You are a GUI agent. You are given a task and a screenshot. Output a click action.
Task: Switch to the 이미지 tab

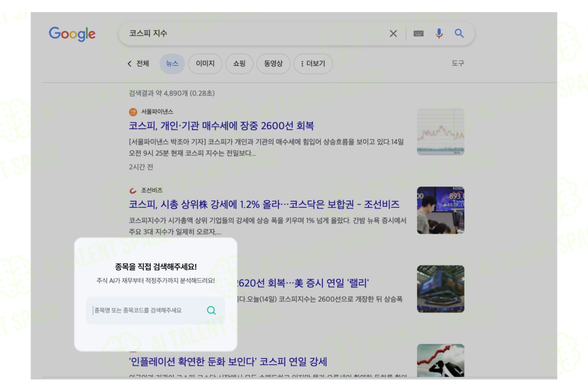click(205, 64)
